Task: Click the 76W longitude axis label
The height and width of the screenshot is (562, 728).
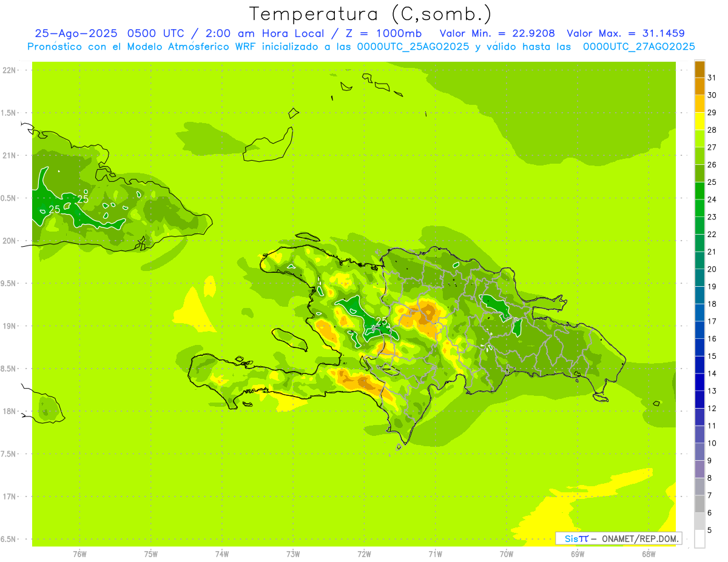Action: click(79, 554)
